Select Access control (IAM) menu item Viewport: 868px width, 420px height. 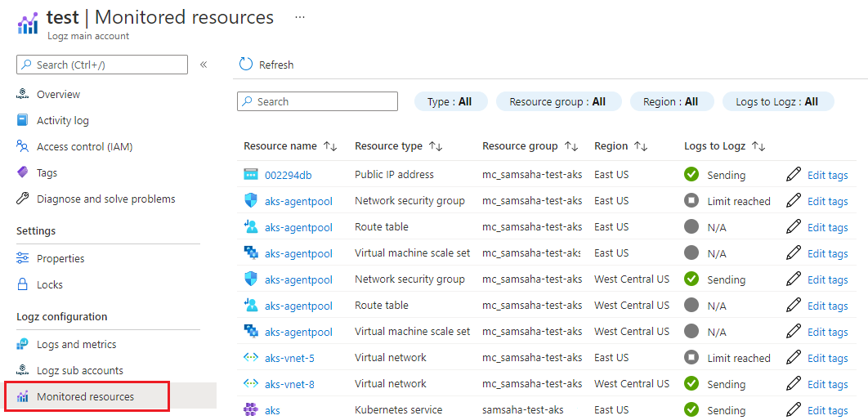tap(85, 146)
